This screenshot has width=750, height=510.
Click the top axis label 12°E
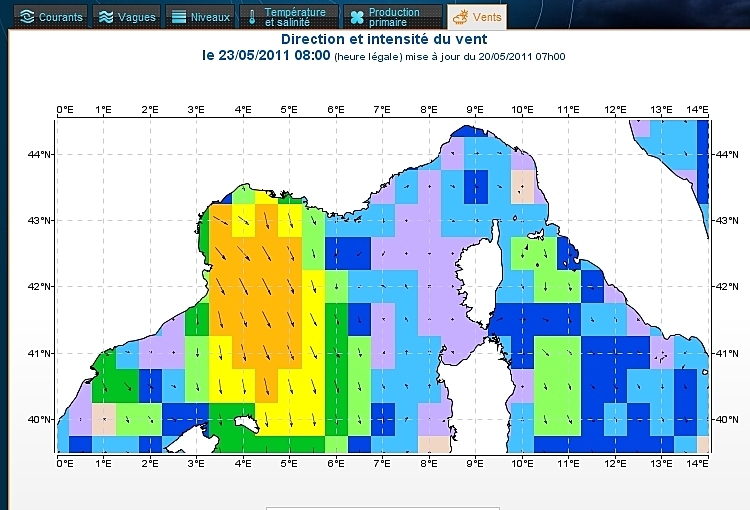pyautogui.click(x=615, y=110)
